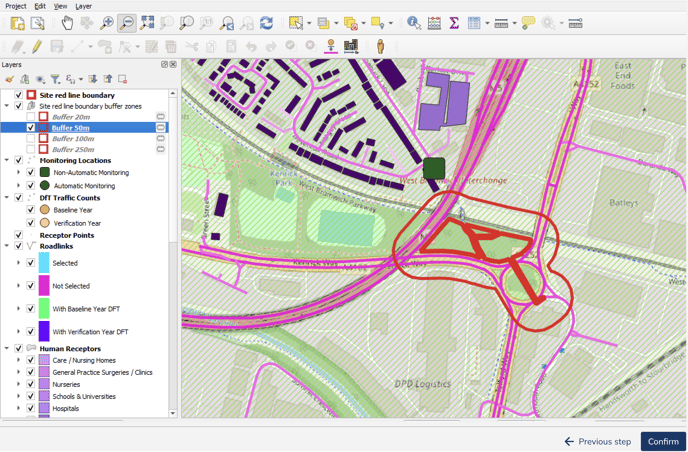
Task: Collapse the DfT Traffic Counts group
Action: coord(7,198)
